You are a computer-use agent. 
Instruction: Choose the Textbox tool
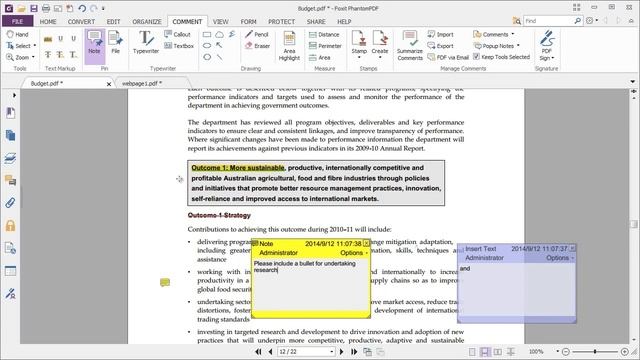[x=179, y=46]
